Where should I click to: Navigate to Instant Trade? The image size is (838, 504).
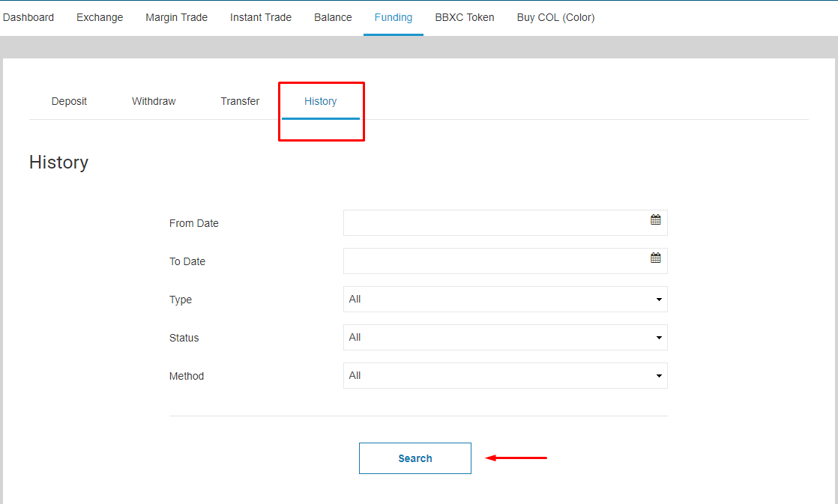click(261, 17)
